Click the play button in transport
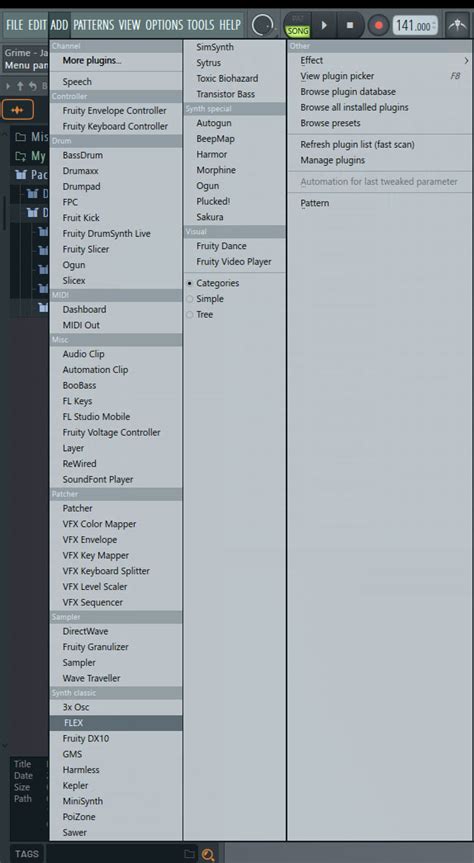 324,25
